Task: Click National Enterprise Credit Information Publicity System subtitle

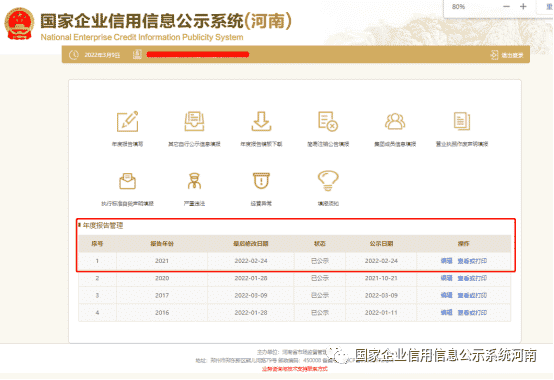Action: [x=142, y=37]
